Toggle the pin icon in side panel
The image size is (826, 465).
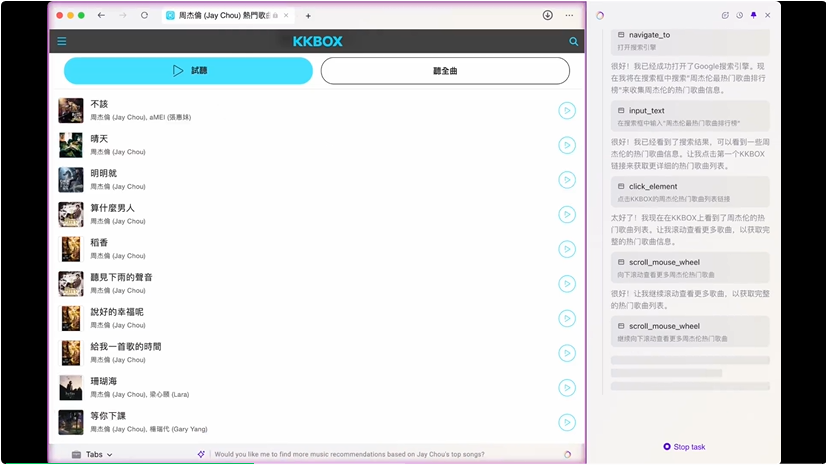click(x=754, y=16)
